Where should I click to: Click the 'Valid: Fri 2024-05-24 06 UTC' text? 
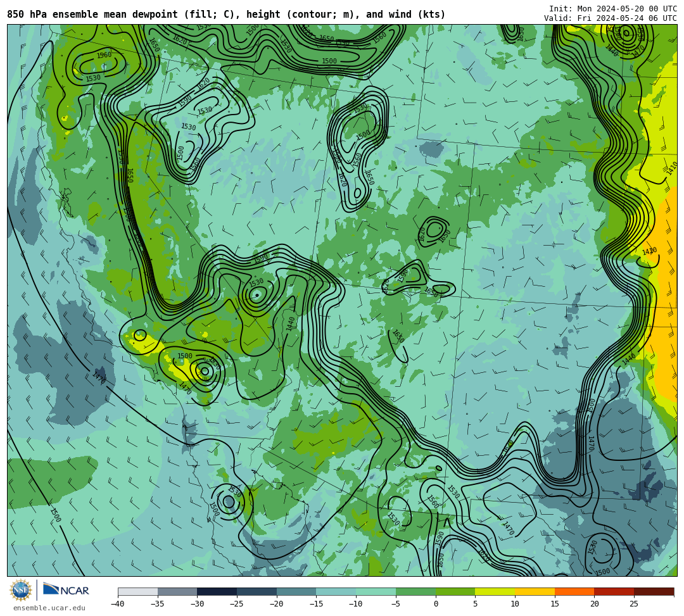click(x=611, y=18)
